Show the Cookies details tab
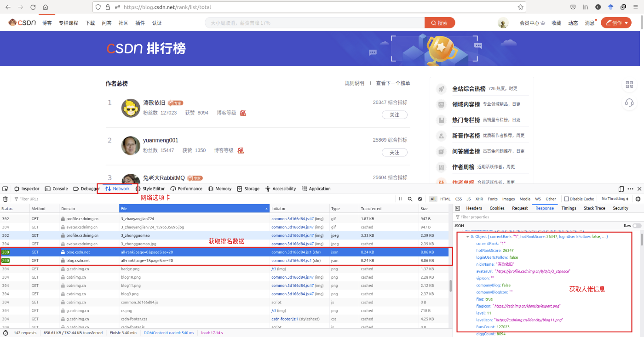 pos(497,208)
